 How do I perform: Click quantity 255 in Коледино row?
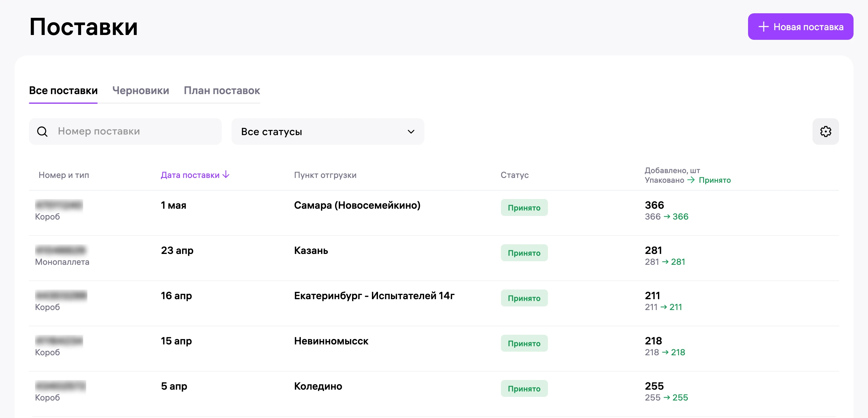click(x=654, y=386)
